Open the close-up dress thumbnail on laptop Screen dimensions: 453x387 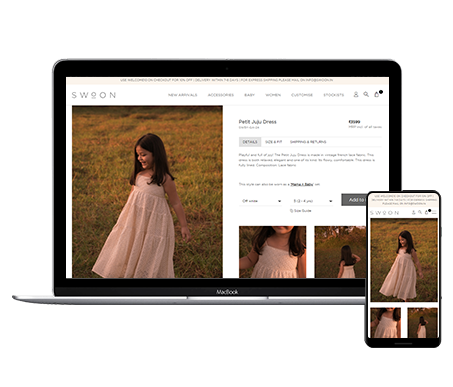(272, 252)
